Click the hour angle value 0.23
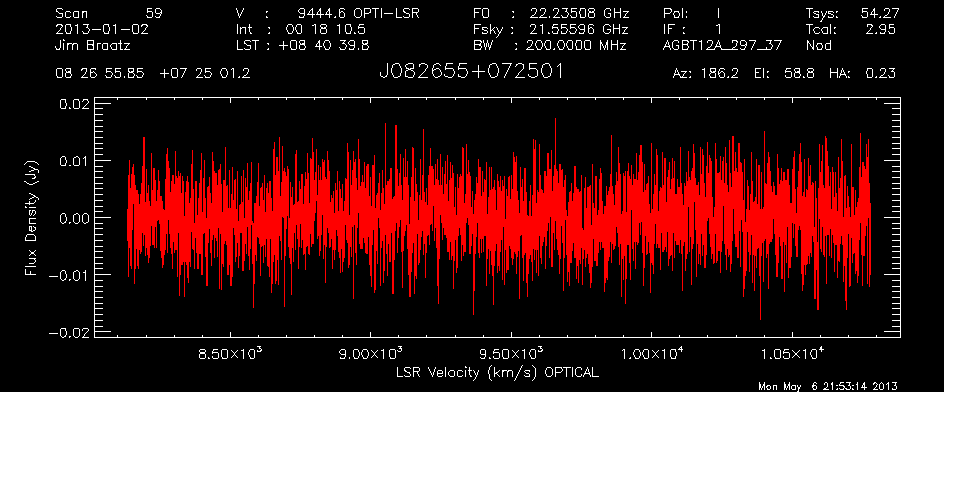The width and height of the screenshot is (962, 490). pos(880,74)
